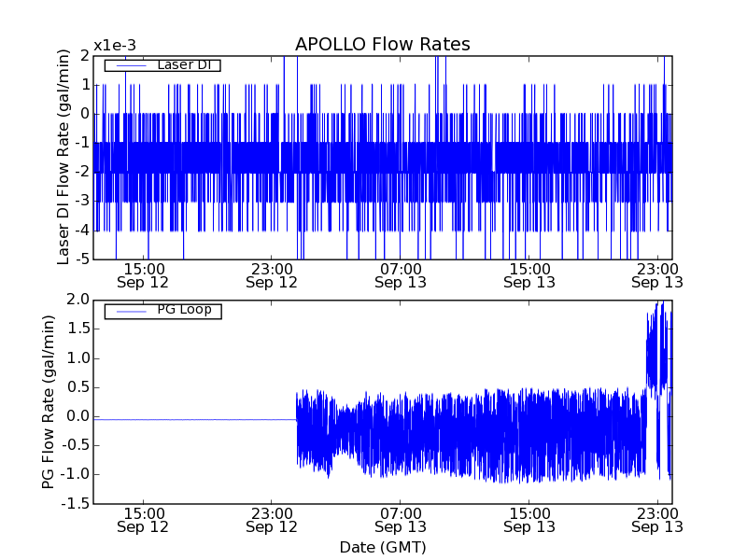This screenshot has width=747, height=560.
Task: Click the -1.5 y-axis tick on PG plot
Action: 75,504
